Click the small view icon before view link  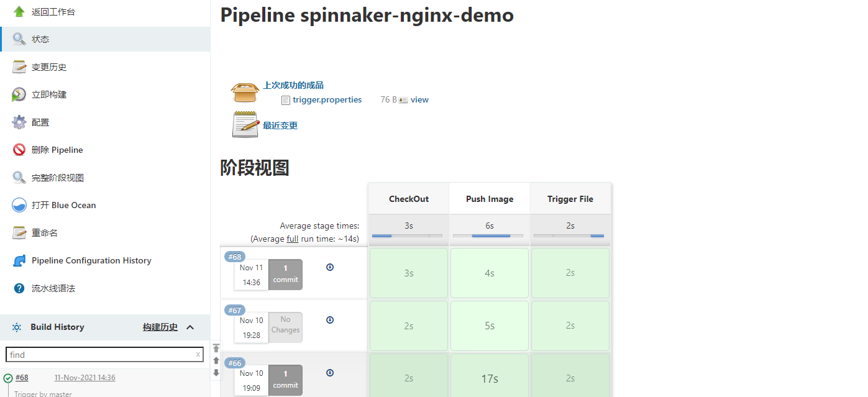403,100
